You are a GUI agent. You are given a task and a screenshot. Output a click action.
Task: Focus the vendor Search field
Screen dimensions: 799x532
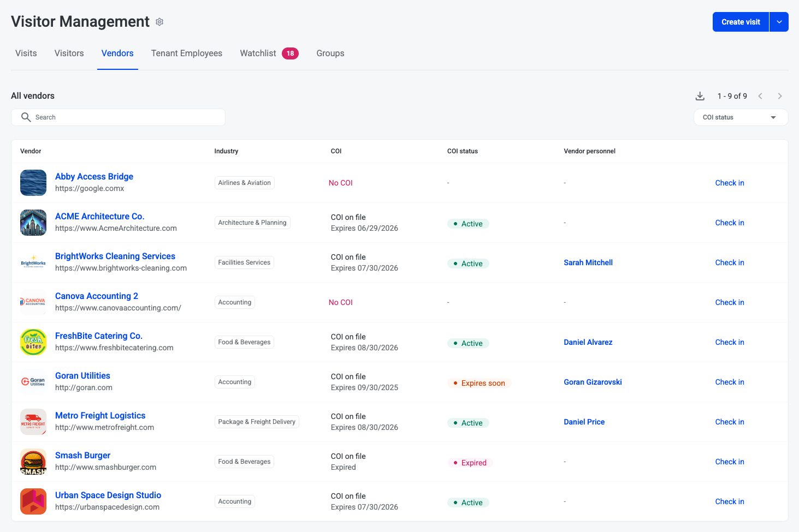click(x=118, y=117)
